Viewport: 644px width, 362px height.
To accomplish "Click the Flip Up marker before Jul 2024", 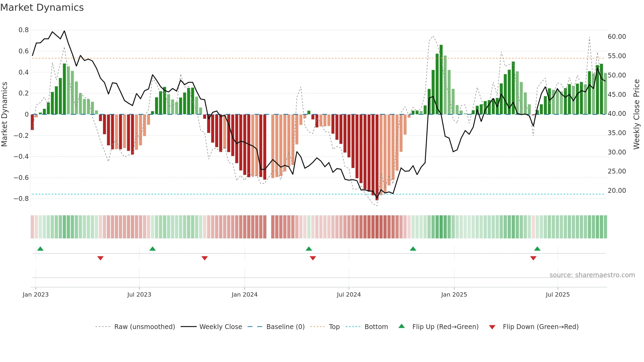I will pyautogui.click(x=309, y=249).
